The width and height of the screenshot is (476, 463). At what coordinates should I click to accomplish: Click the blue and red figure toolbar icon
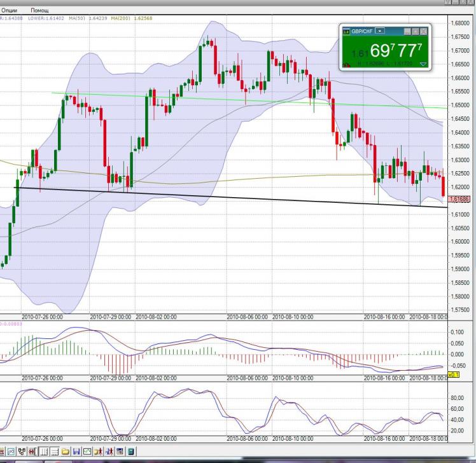click(109, 452)
